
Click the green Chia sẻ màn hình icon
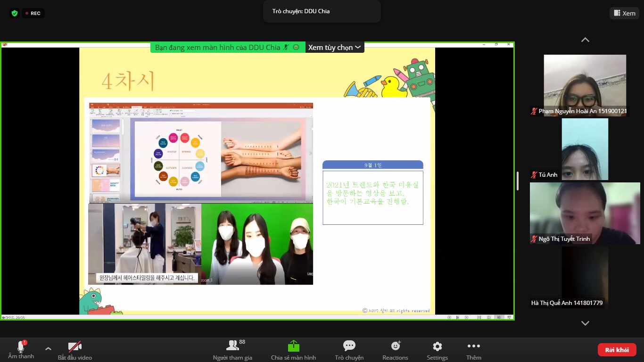[x=293, y=346]
